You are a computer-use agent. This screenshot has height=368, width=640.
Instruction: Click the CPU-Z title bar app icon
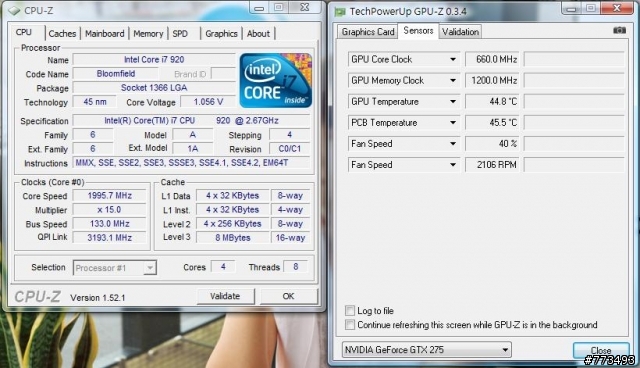click(14, 11)
